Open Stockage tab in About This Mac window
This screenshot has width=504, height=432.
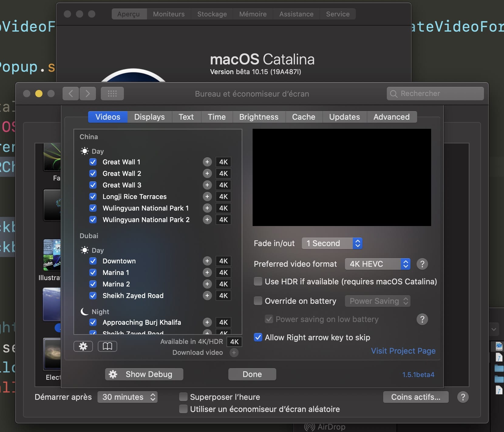point(212,14)
